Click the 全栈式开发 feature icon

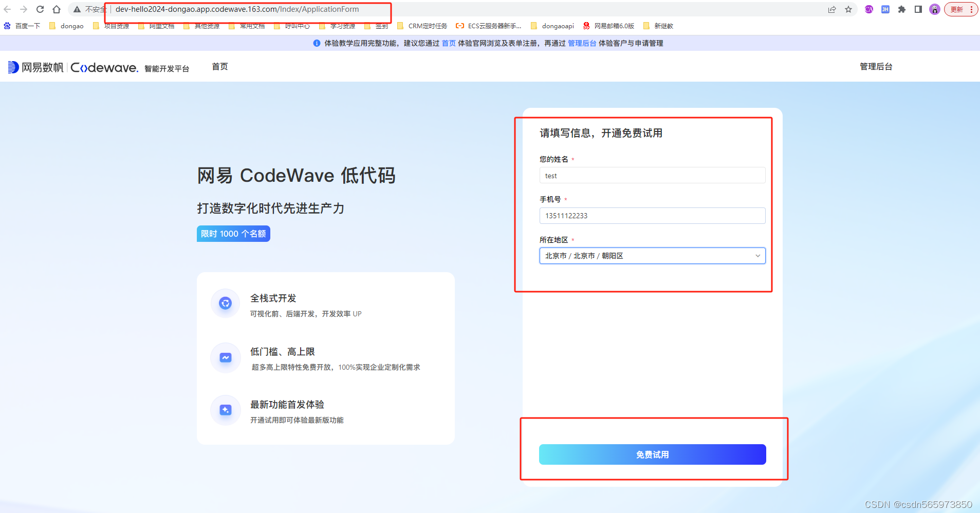pyautogui.click(x=226, y=303)
